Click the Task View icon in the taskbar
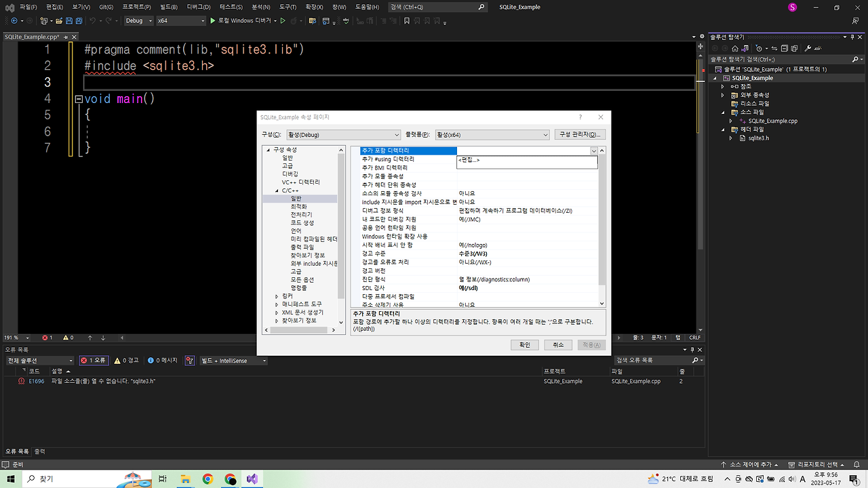 [163, 479]
